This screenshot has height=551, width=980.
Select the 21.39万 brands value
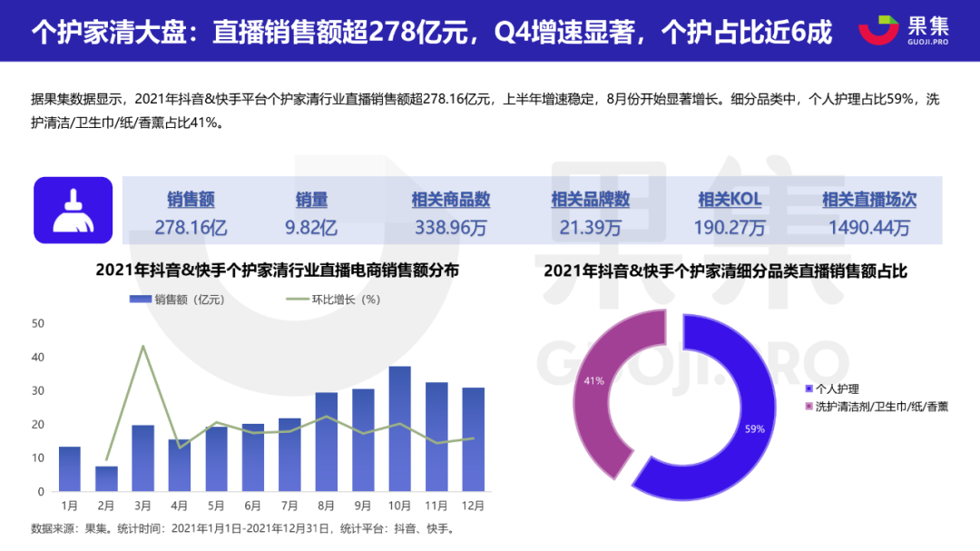[x=590, y=227]
